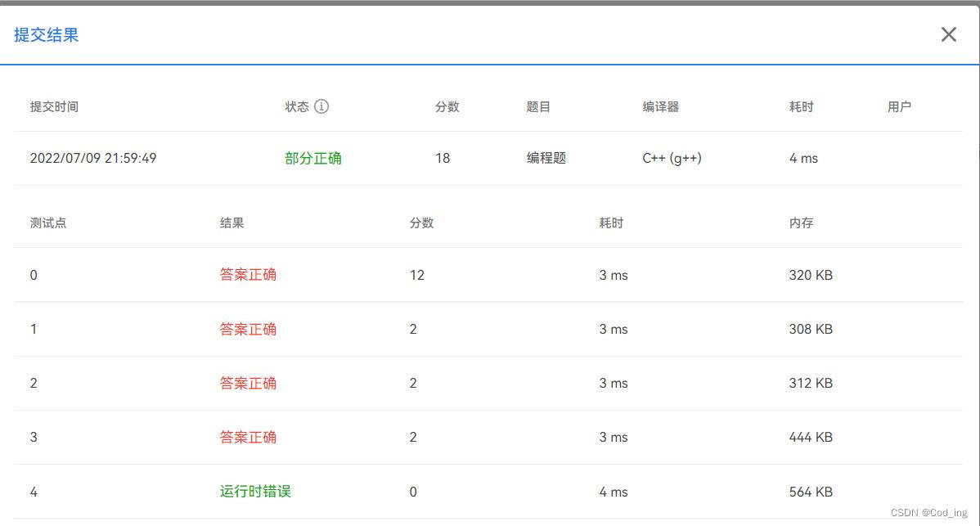The height and width of the screenshot is (526, 980).
Task: Click the test point number 2 cell
Action: pyautogui.click(x=34, y=383)
